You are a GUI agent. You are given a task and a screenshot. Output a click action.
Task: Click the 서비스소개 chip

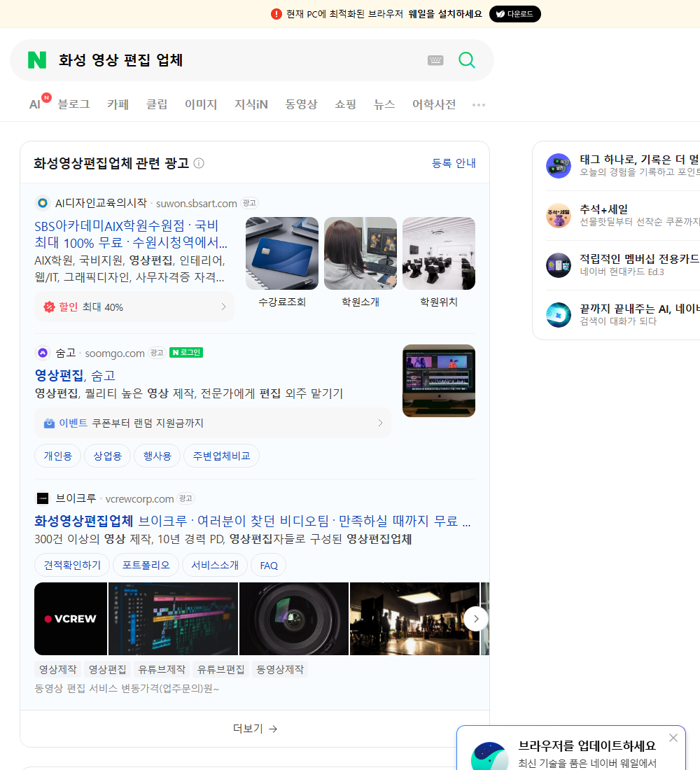click(215, 565)
